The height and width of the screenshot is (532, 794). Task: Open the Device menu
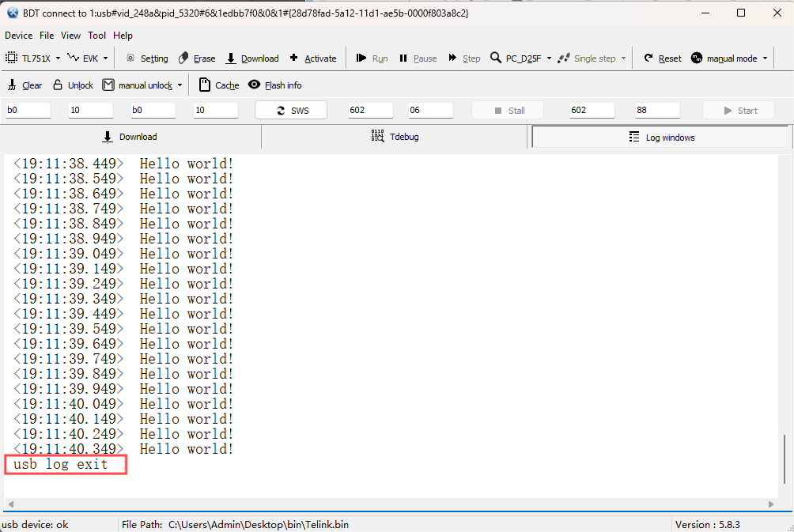tap(19, 36)
